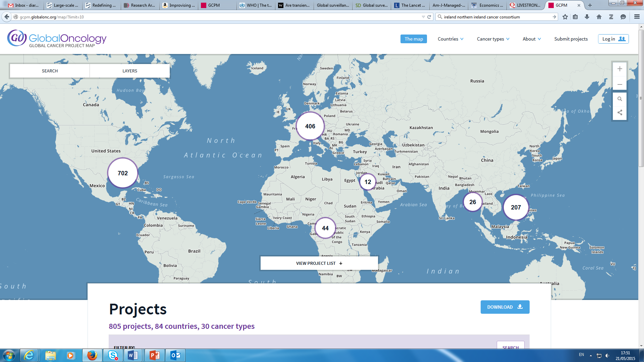Zoom out on the map

click(620, 84)
